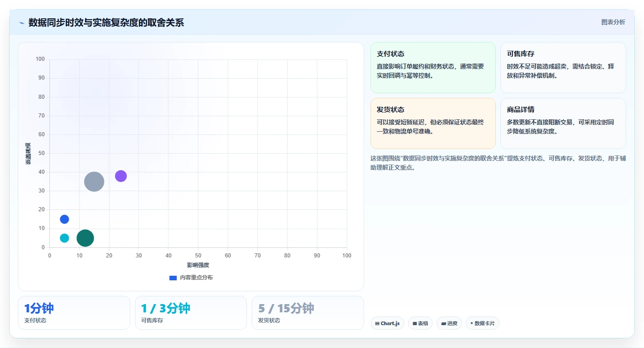This screenshot has width=644, height=348.
Task: Click the 内容重点分布 legend text
Action: (196, 278)
